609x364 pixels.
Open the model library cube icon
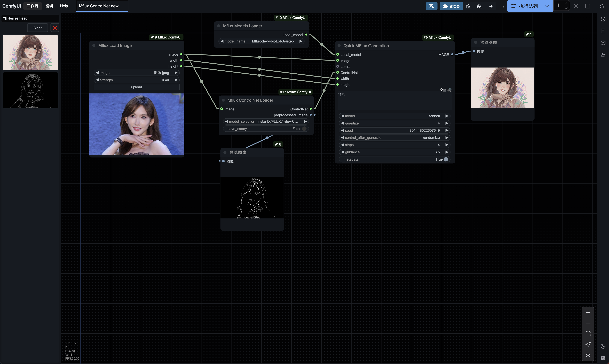603,43
